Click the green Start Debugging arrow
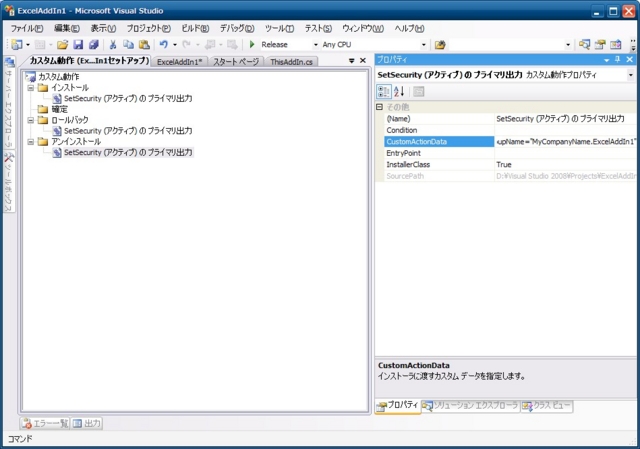Viewport: 640px width, 449px height. pos(252,44)
